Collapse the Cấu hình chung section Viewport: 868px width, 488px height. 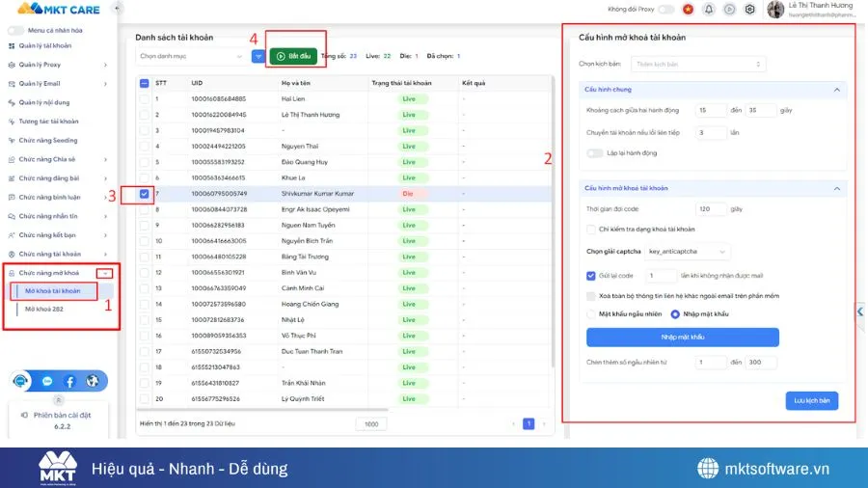(x=836, y=90)
